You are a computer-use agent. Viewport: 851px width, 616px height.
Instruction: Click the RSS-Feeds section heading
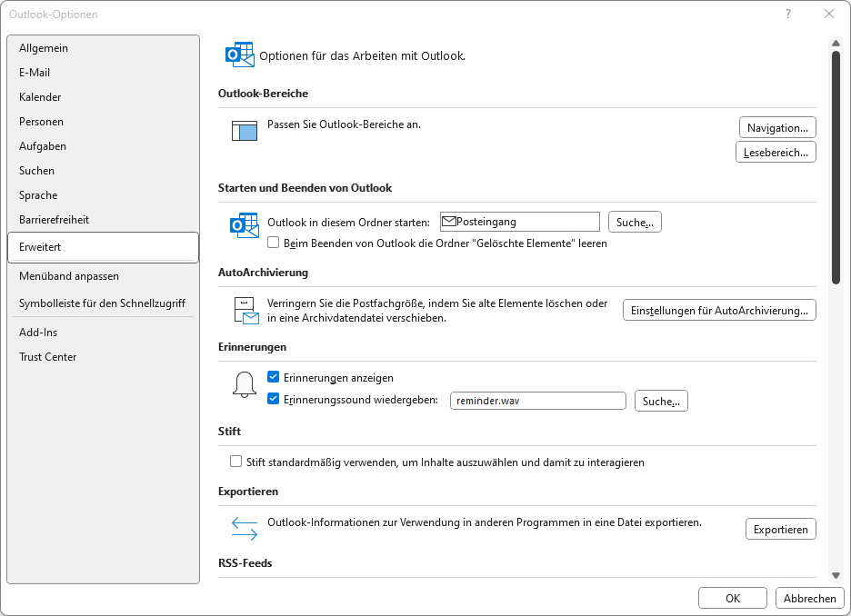pyautogui.click(x=245, y=563)
